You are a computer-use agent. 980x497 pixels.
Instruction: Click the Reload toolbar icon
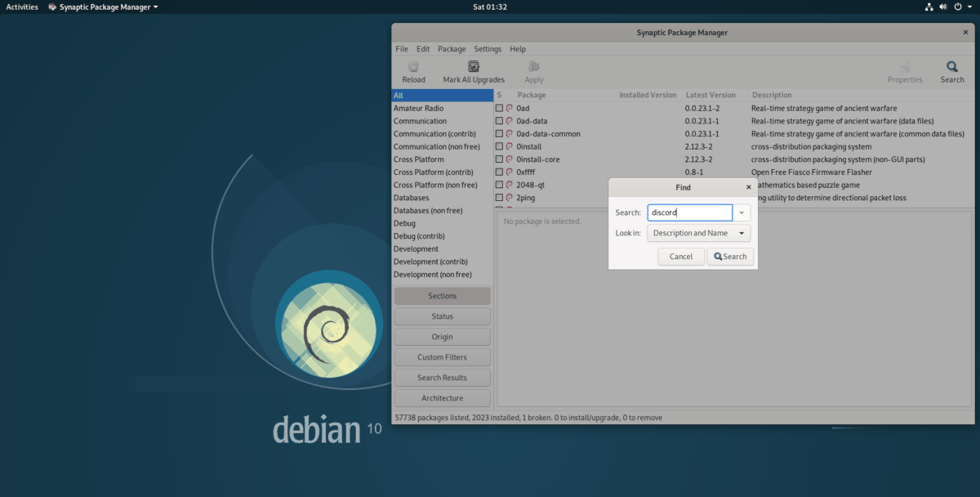[413, 67]
